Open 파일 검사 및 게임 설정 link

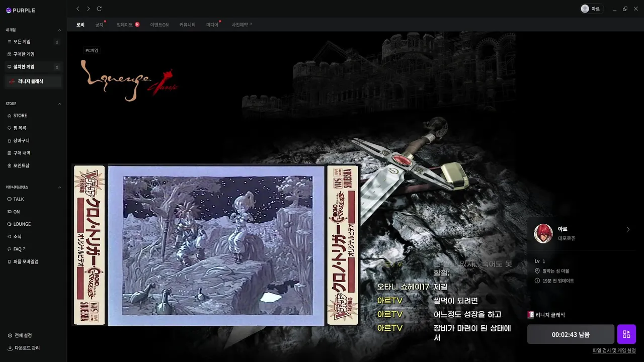pyautogui.click(x=614, y=351)
